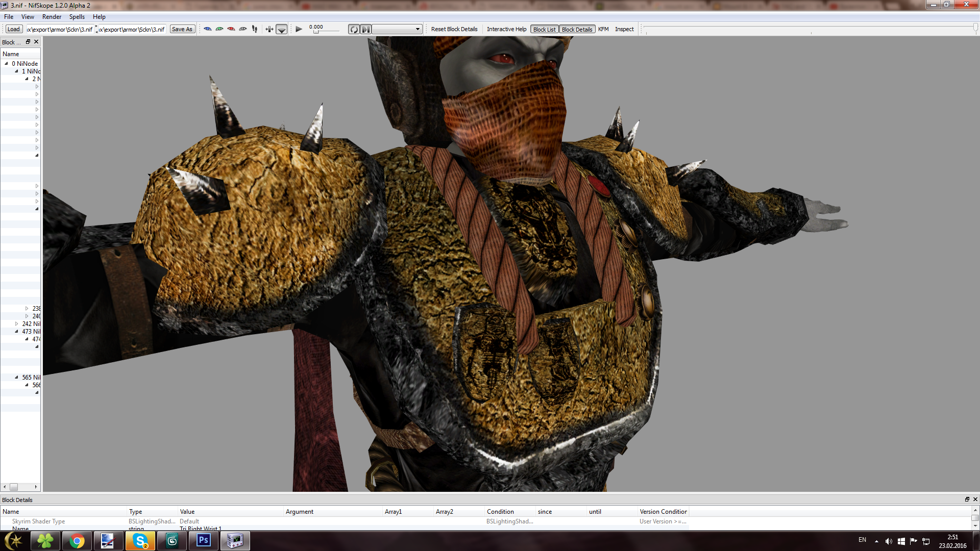
Task: Open the Windows Start button
Action: pyautogui.click(x=14, y=541)
